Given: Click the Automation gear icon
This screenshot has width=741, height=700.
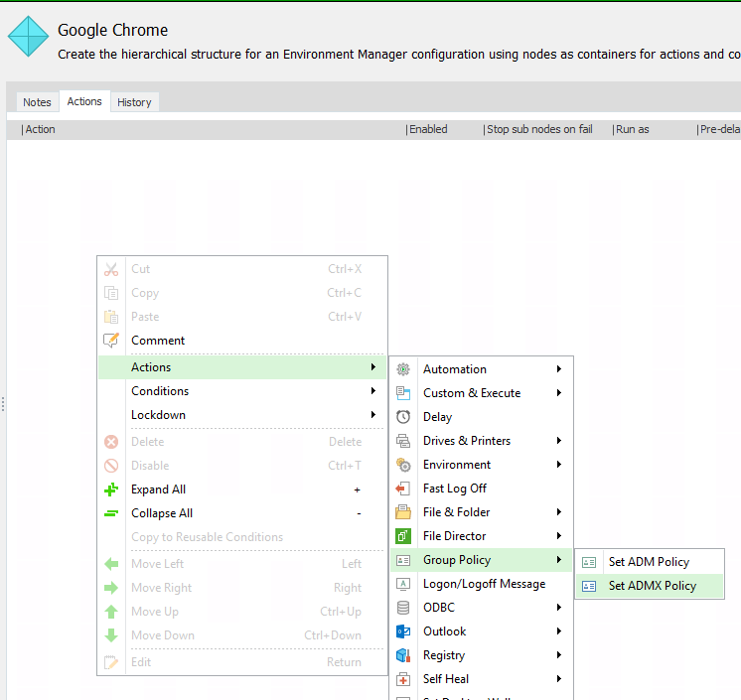Looking at the screenshot, I should [x=403, y=369].
